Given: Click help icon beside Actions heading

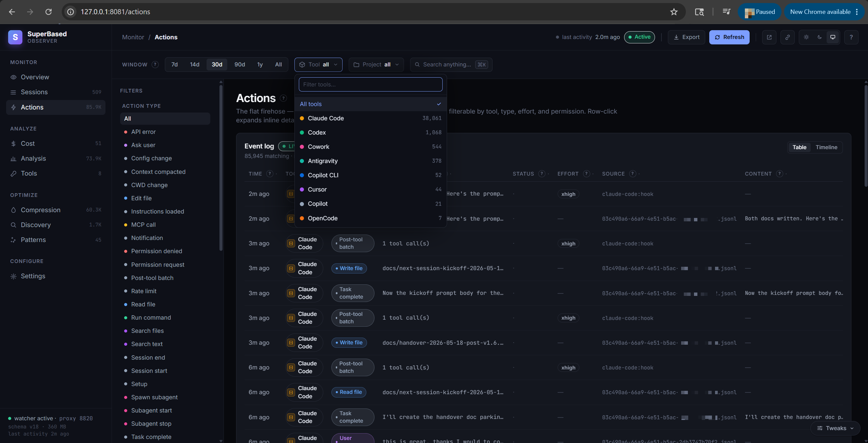Looking at the screenshot, I should 283,98.
